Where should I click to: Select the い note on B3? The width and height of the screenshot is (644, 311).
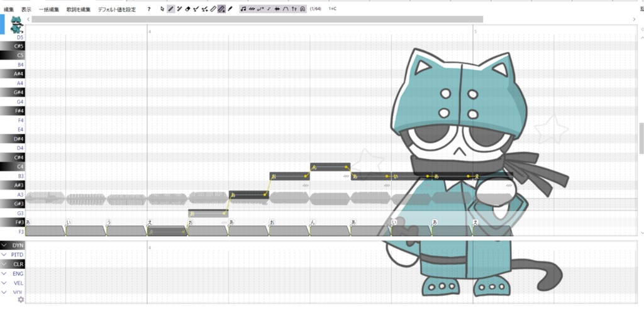[x=411, y=176]
